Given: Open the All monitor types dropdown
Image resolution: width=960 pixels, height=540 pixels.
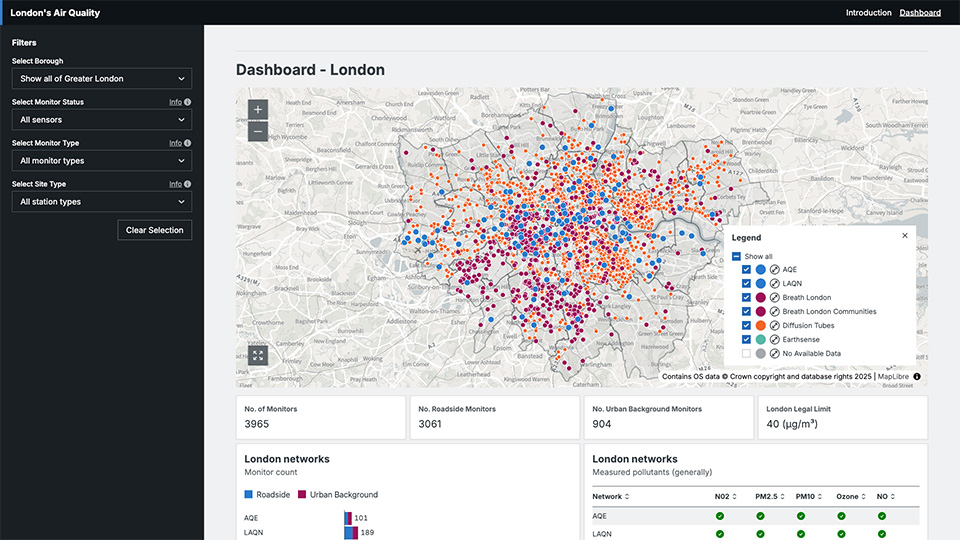Looking at the screenshot, I should (x=102, y=161).
